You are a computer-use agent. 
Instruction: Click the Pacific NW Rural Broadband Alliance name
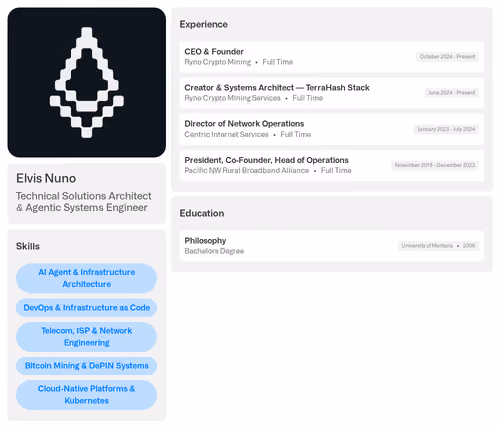[x=247, y=170]
